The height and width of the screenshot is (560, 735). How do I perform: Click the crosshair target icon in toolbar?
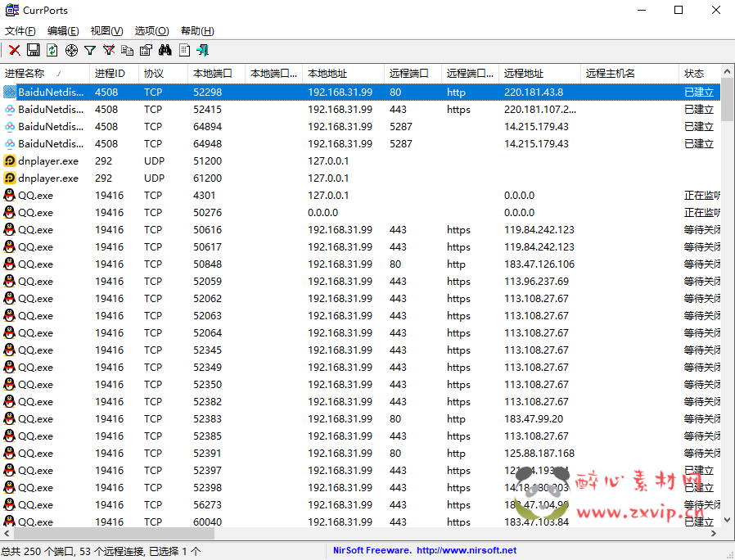[x=71, y=51]
